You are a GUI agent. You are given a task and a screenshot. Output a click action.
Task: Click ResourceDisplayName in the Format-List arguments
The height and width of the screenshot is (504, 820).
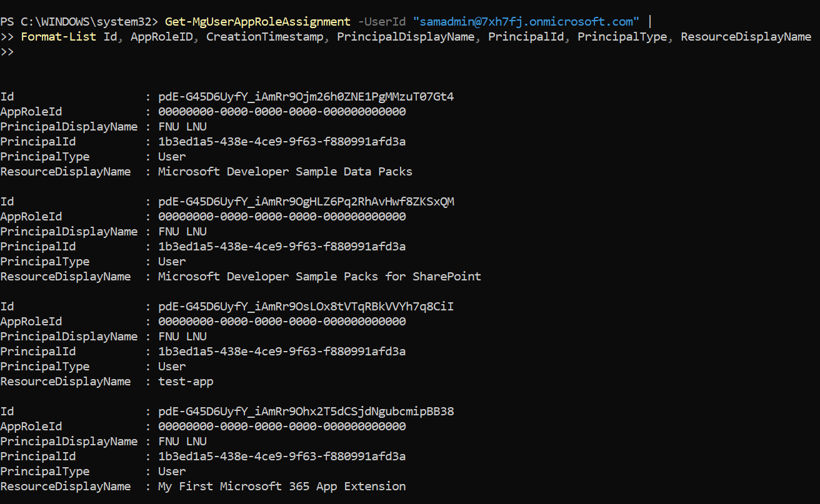746,37
